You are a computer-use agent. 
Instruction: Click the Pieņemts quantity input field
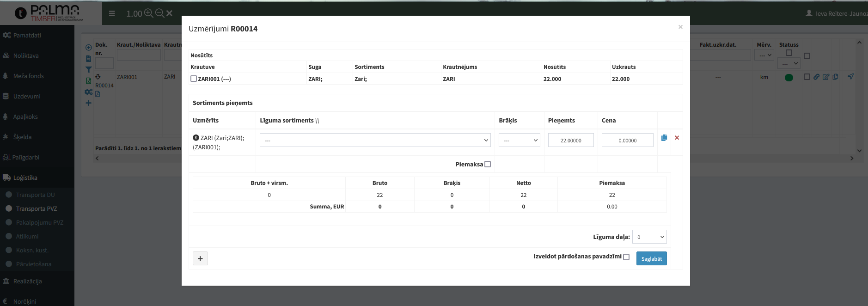tap(571, 140)
